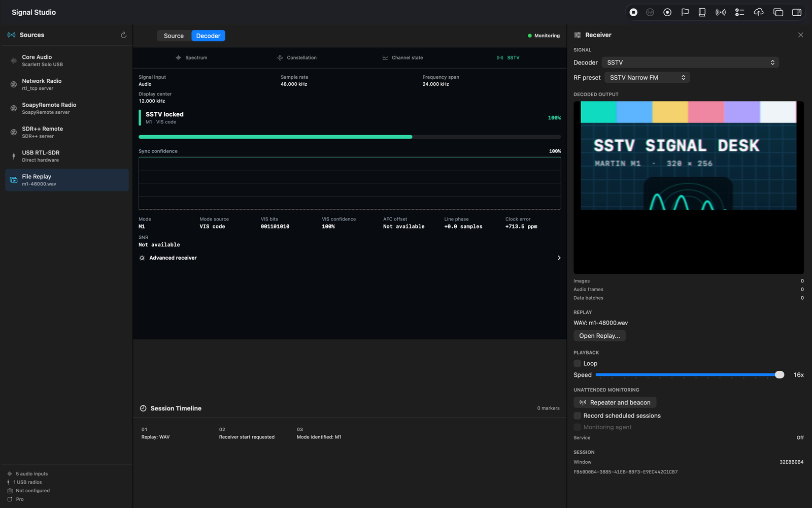Viewport: 812px width, 508px height.
Task: Click the Mode identified: M1 timeline entry
Action: (319, 433)
